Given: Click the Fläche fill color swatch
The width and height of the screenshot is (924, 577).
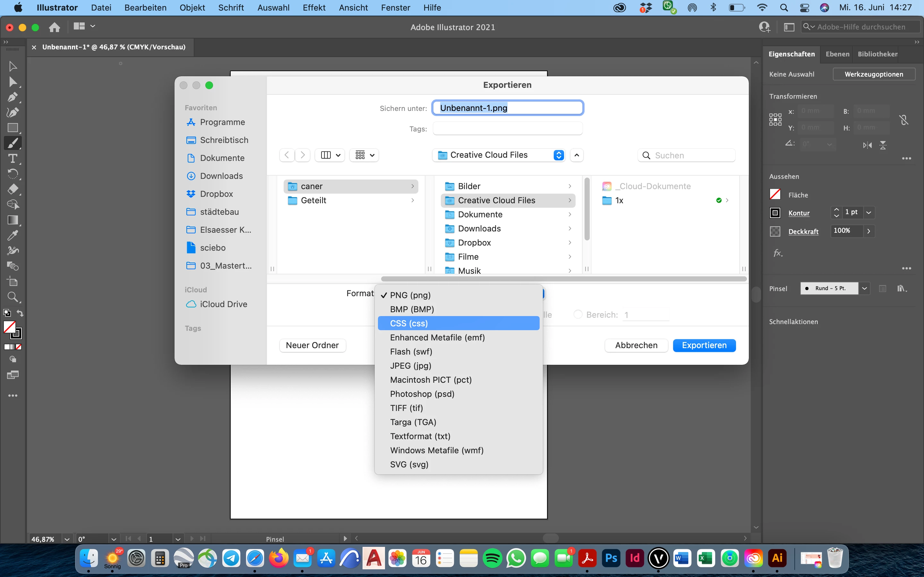Looking at the screenshot, I should (x=775, y=195).
